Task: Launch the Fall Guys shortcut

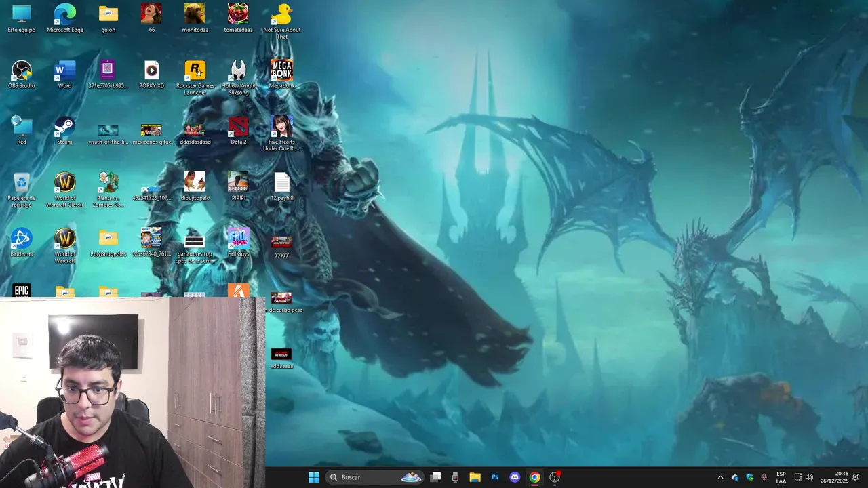Action: 238,243
